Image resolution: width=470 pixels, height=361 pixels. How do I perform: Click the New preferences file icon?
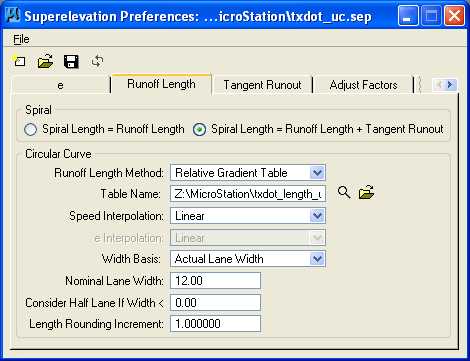click(20, 61)
